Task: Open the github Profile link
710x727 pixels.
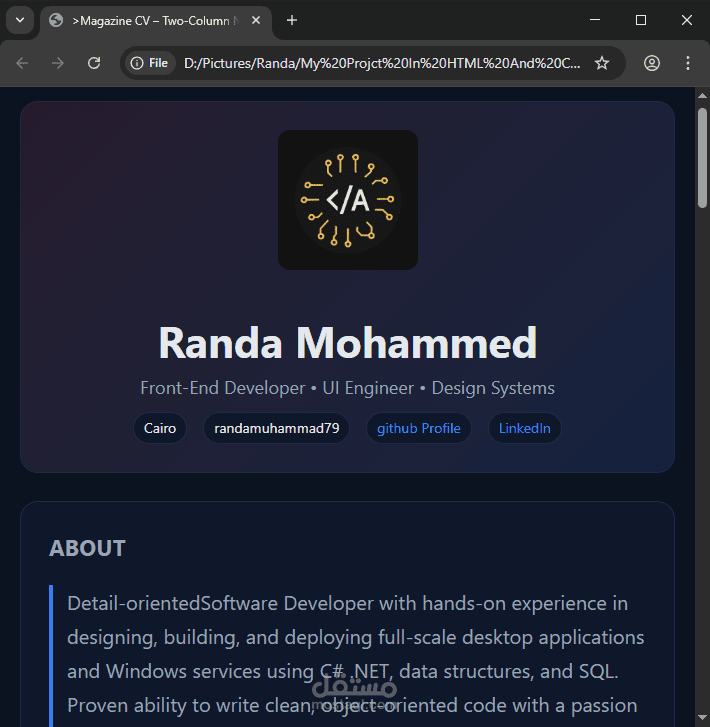Action: coord(419,428)
